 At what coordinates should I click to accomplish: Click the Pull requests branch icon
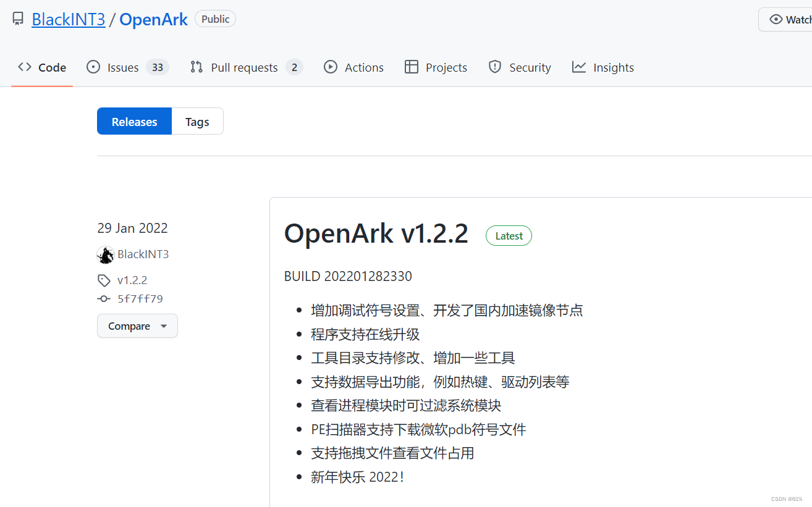pyautogui.click(x=197, y=67)
